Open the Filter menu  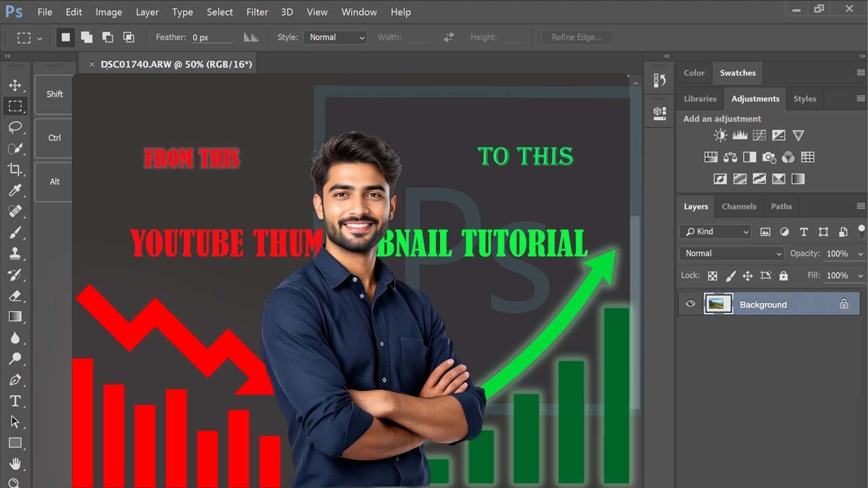[x=257, y=12]
